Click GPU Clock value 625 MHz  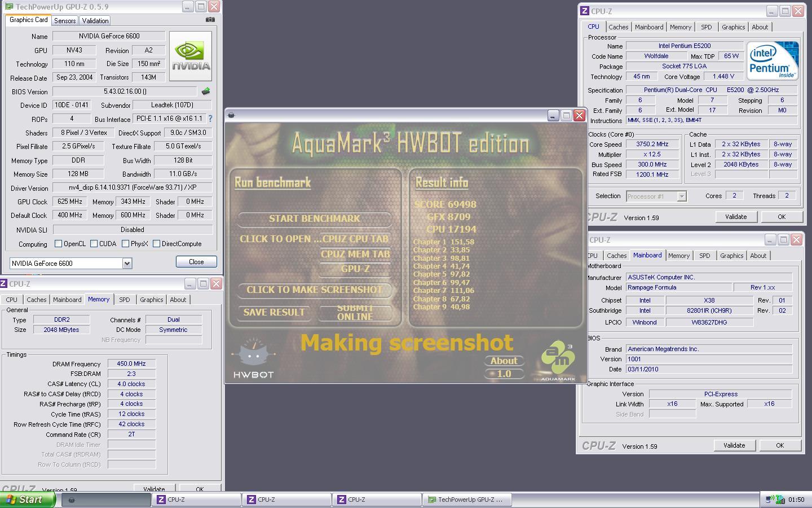(69, 202)
